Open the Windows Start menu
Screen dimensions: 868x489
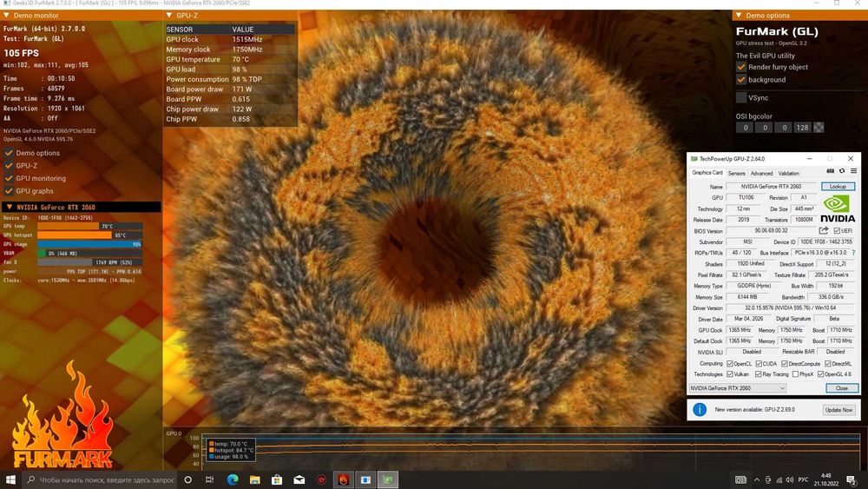coord(10,479)
